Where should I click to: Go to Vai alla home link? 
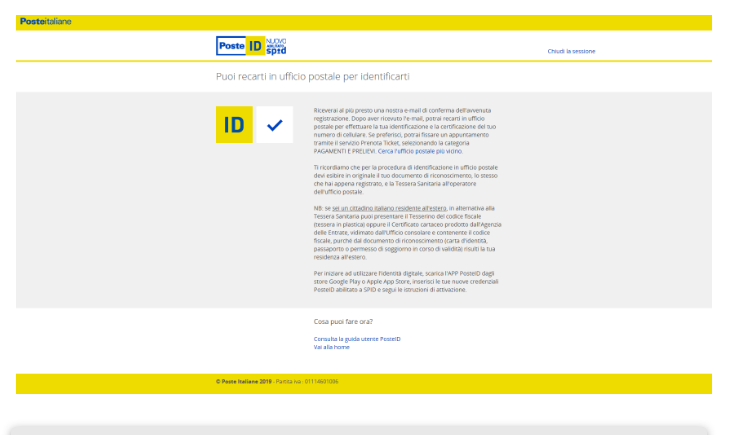pos(331,347)
